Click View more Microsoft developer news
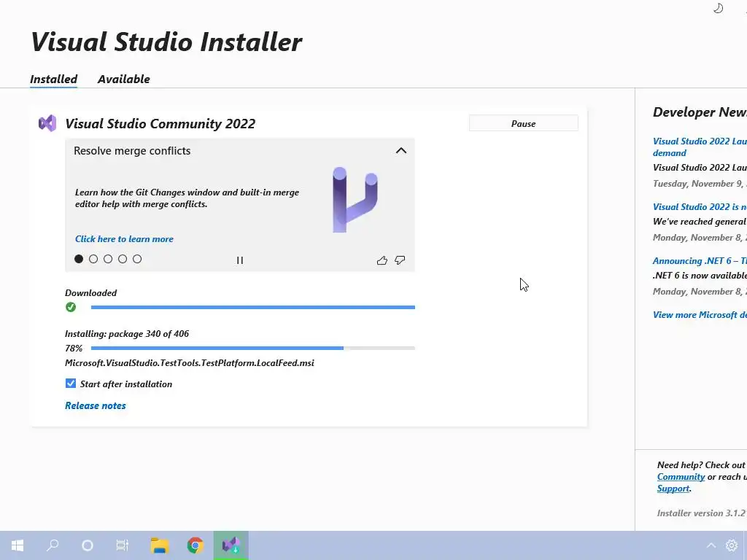747x560 pixels. pyautogui.click(x=700, y=315)
